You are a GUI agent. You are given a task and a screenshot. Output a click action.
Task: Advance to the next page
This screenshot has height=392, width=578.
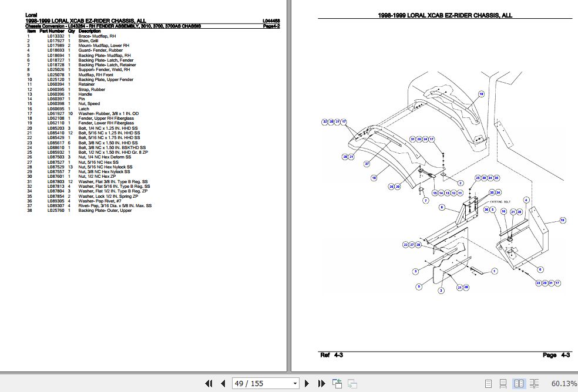pos(307,383)
